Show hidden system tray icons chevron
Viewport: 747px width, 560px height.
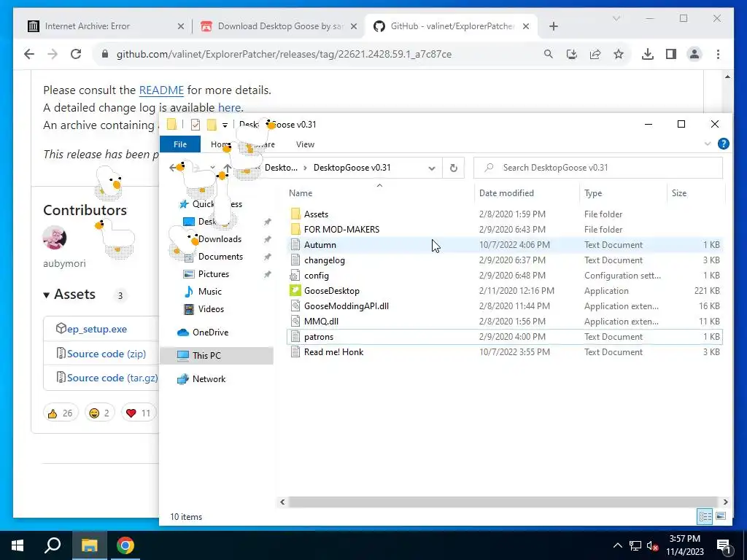coord(617,545)
